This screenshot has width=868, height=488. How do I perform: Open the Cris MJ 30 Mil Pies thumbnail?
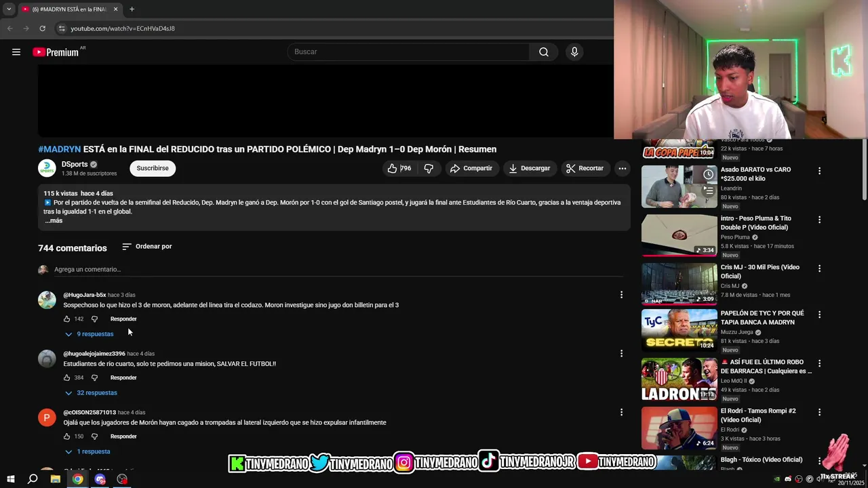(x=679, y=284)
